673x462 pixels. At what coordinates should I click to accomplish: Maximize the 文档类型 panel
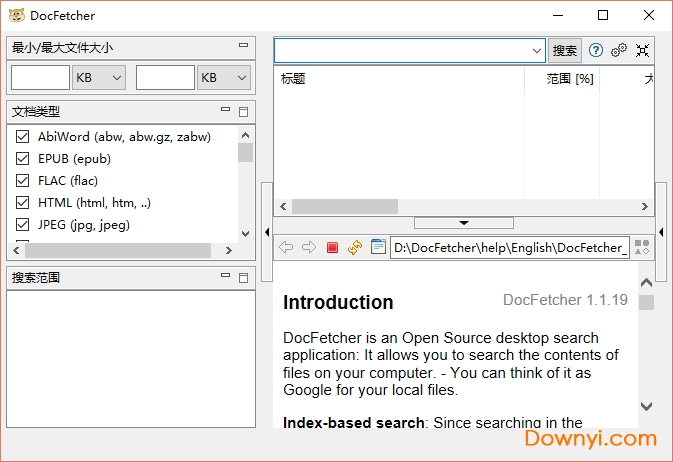pyautogui.click(x=243, y=112)
